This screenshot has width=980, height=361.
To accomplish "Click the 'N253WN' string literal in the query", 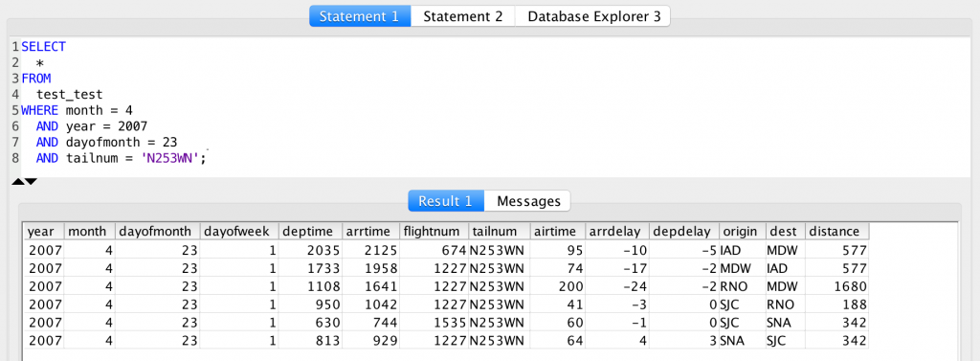I will point(170,159).
